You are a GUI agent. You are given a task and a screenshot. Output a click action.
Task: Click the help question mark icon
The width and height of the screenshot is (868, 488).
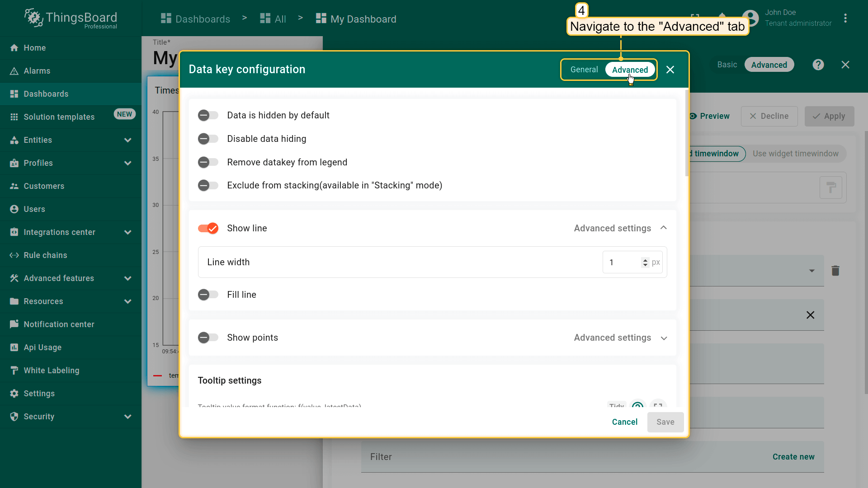[818, 65]
